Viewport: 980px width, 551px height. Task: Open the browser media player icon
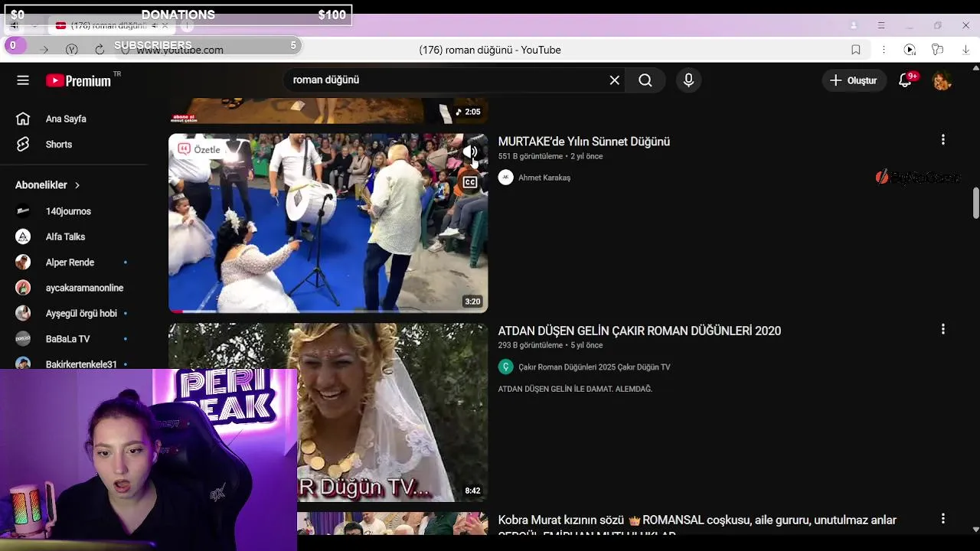(x=910, y=50)
